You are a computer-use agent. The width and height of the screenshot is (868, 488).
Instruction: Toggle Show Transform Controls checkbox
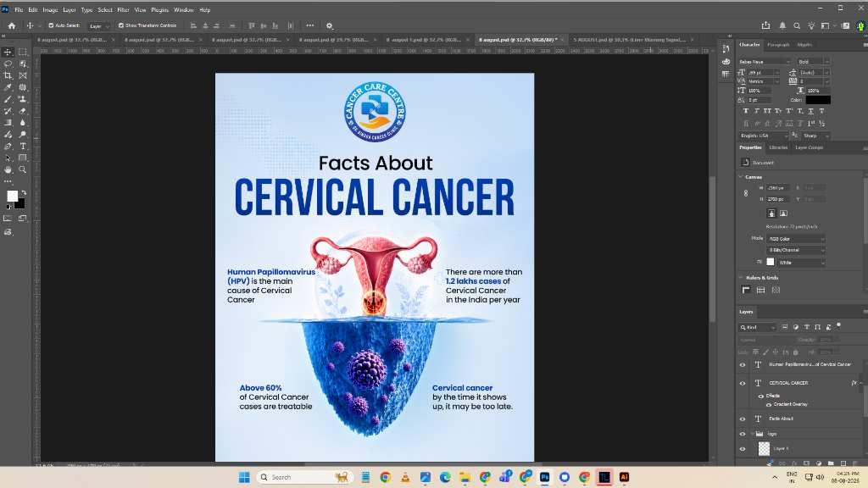coord(120,25)
